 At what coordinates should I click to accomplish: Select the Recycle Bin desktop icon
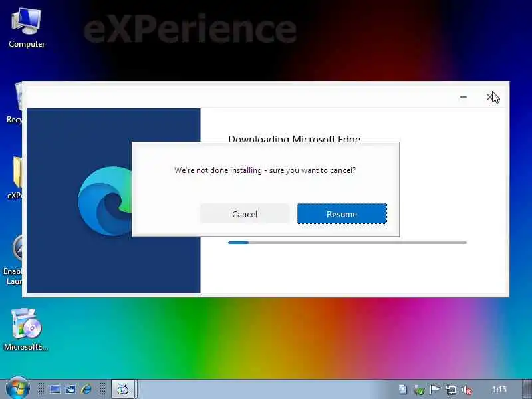point(14,103)
